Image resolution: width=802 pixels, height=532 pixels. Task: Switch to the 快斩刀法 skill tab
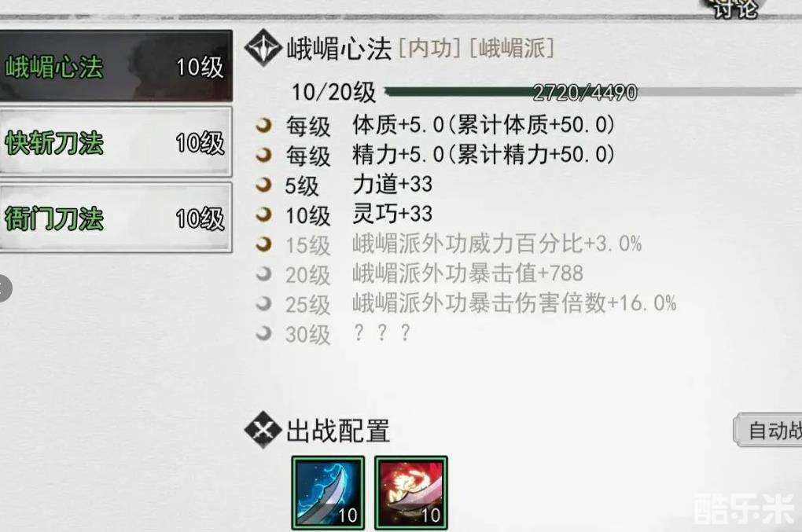point(116,141)
